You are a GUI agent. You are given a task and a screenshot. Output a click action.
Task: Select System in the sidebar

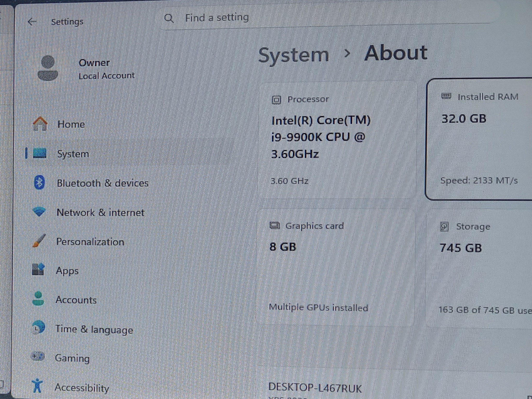[73, 154]
